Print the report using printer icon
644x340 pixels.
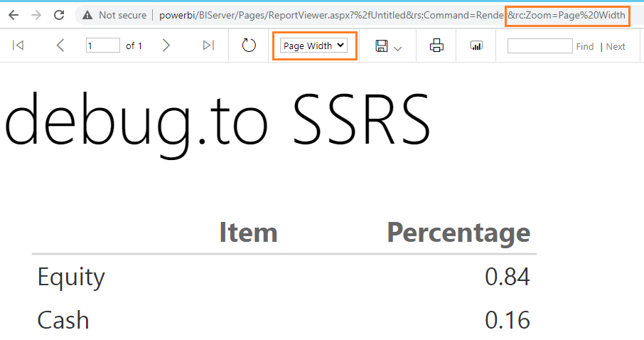[436, 46]
